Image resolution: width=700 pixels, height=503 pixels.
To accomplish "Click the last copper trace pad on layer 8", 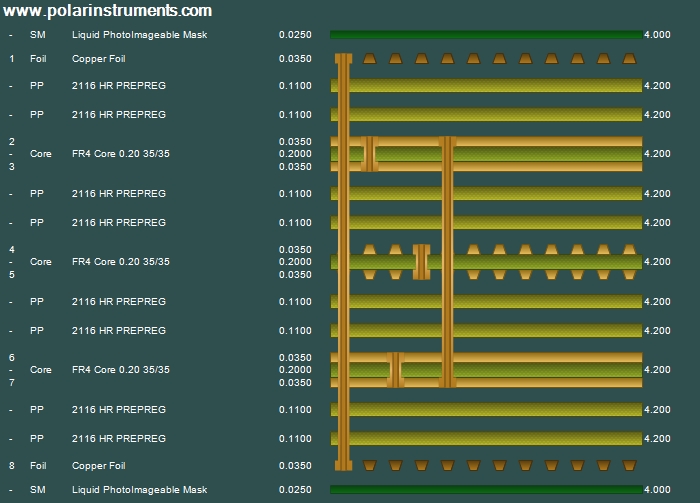I will click(x=630, y=465).
